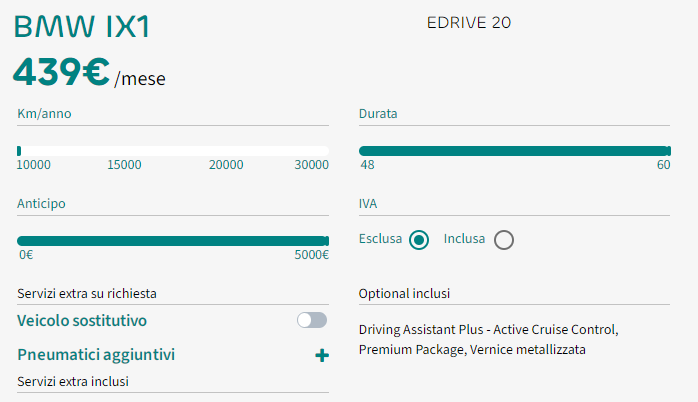This screenshot has height=402, width=698.
Task: Click the 60 months Durata label
Action: tap(663, 165)
